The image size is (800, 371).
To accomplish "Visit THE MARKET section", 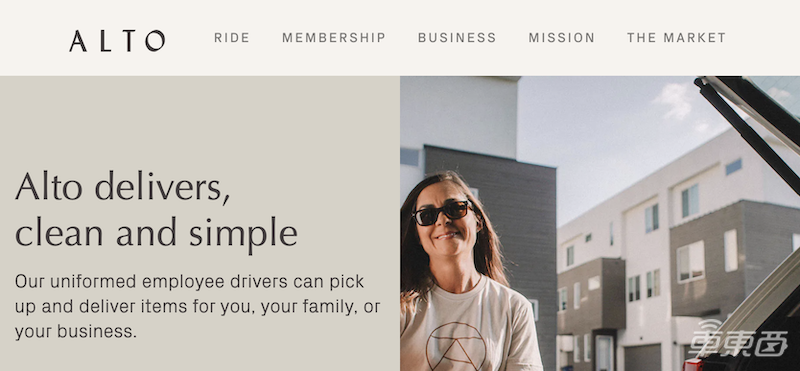I will (x=676, y=38).
